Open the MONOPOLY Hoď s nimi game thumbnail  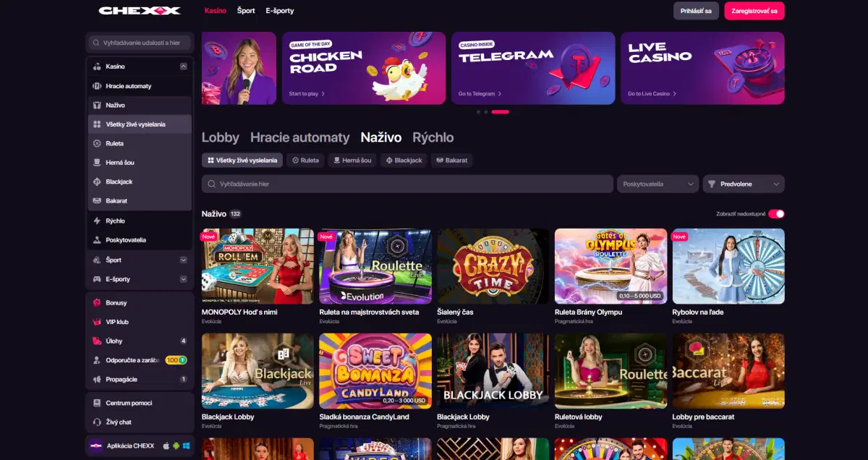click(258, 266)
